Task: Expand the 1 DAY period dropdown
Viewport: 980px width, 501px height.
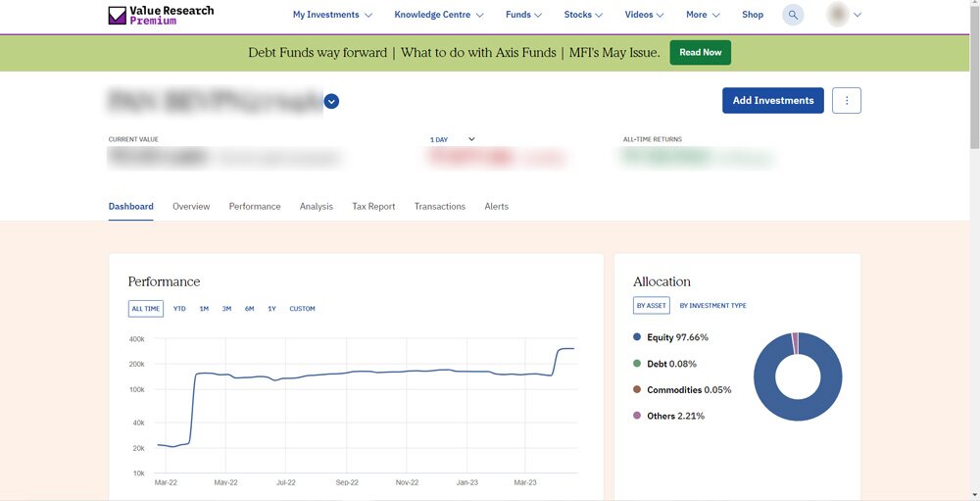Action: [452, 139]
